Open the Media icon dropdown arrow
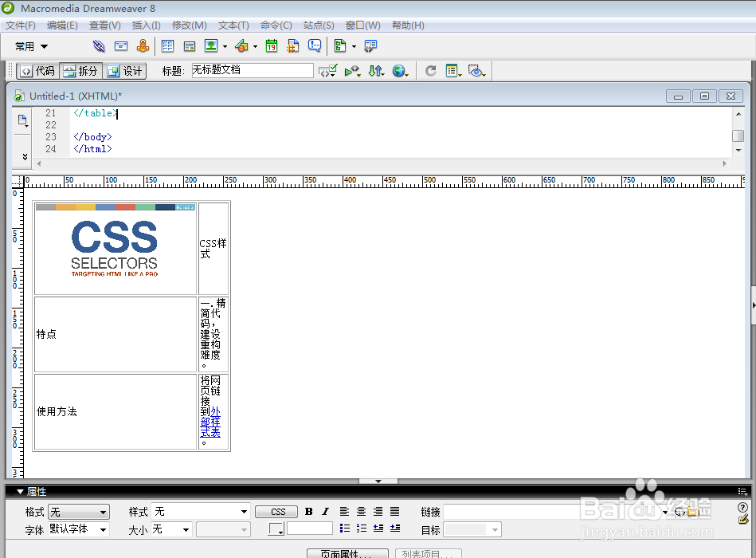756x558 pixels. [255, 47]
